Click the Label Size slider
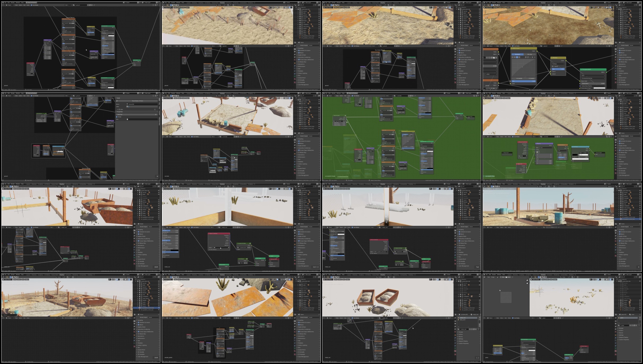The image size is (643, 364). click(x=137, y=115)
